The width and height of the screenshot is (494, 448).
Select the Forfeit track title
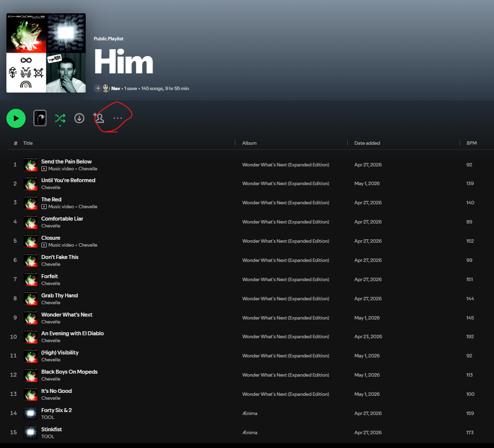(49, 276)
